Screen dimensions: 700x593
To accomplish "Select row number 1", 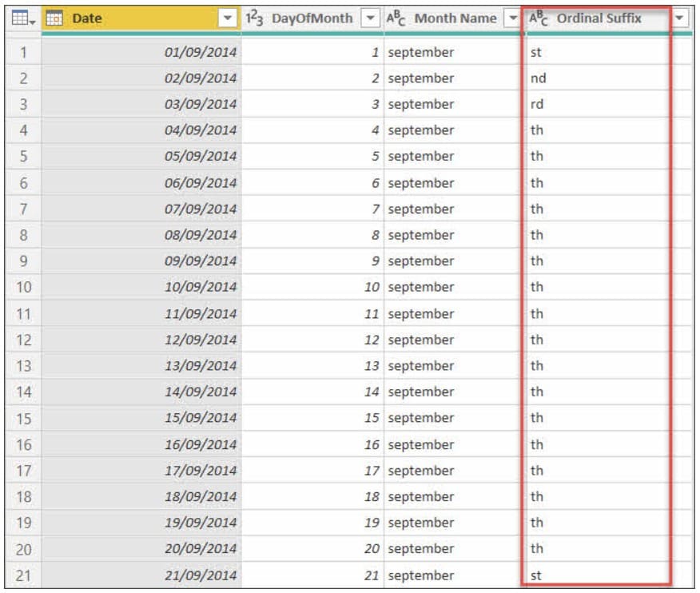I will point(23,52).
